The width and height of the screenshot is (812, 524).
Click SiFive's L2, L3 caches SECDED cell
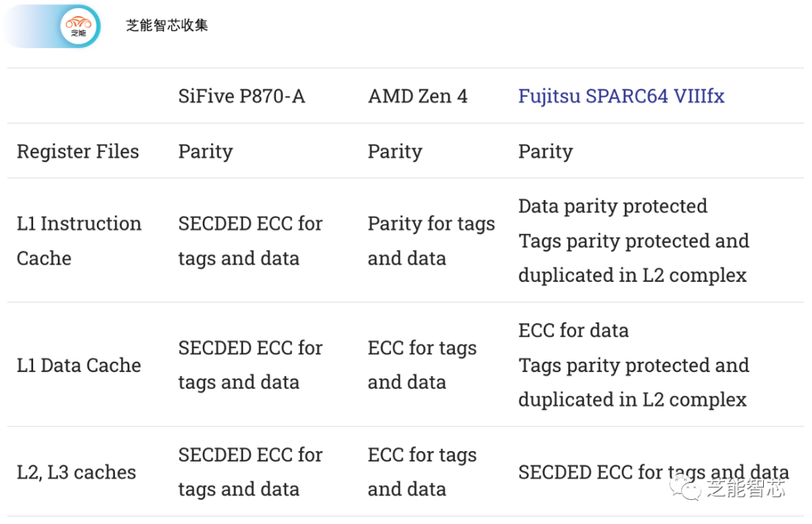click(250, 472)
